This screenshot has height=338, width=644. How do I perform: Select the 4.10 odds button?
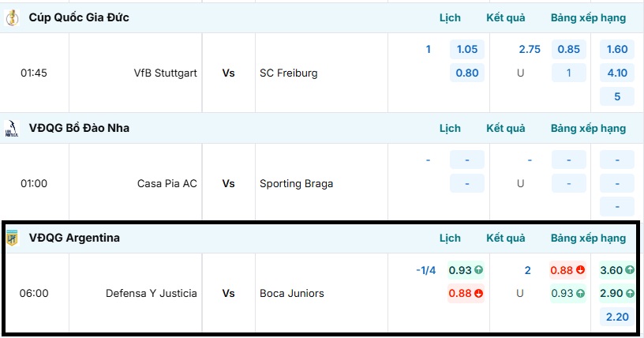tap(617, 73)
